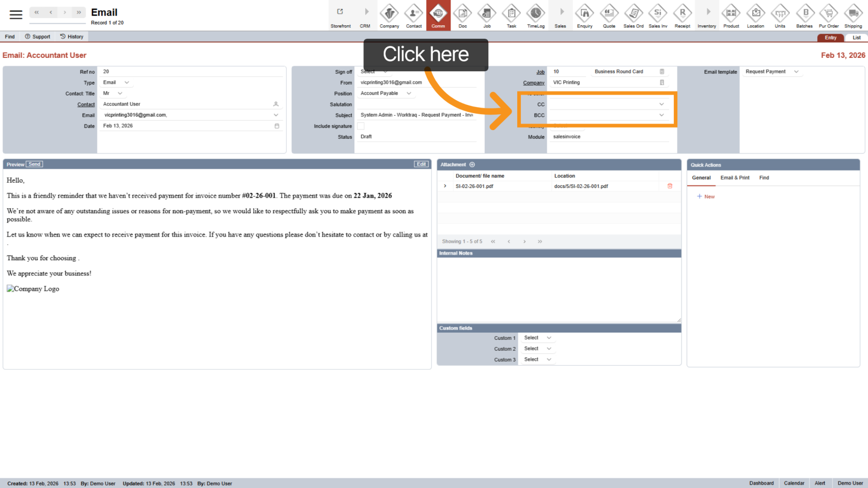This screenshot has height=488, width=868.
Task: Delete the SI-02-26-001.pdf attachment
Action: tap(670, 186)
